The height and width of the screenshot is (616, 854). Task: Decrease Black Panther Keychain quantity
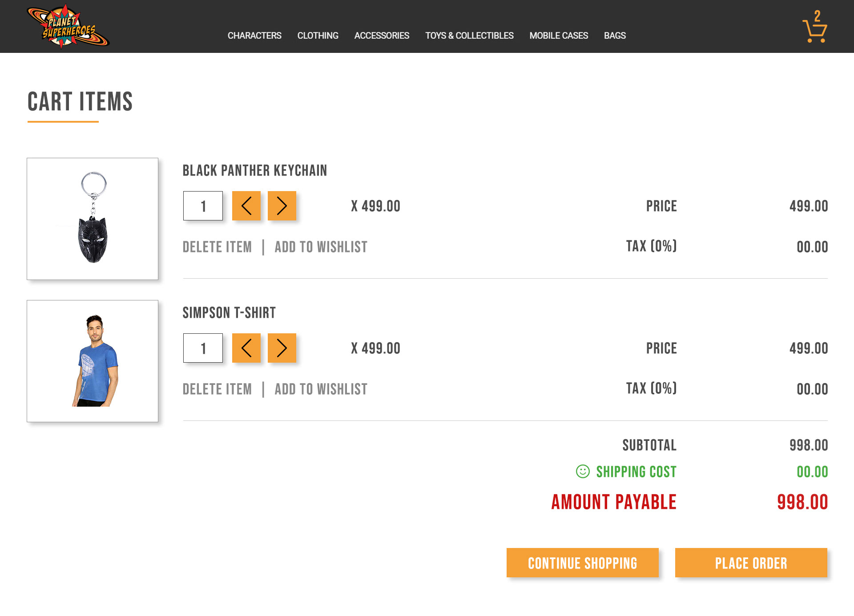[x=246, y=206]
